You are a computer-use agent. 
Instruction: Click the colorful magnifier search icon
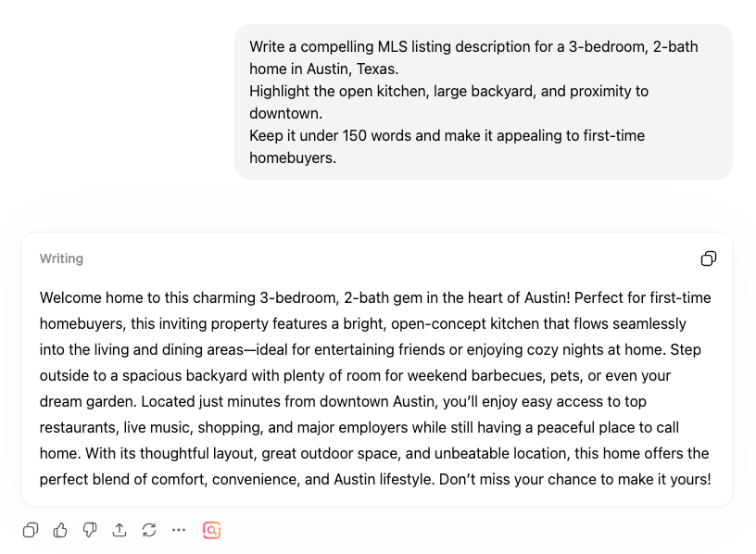click(212, 530)
